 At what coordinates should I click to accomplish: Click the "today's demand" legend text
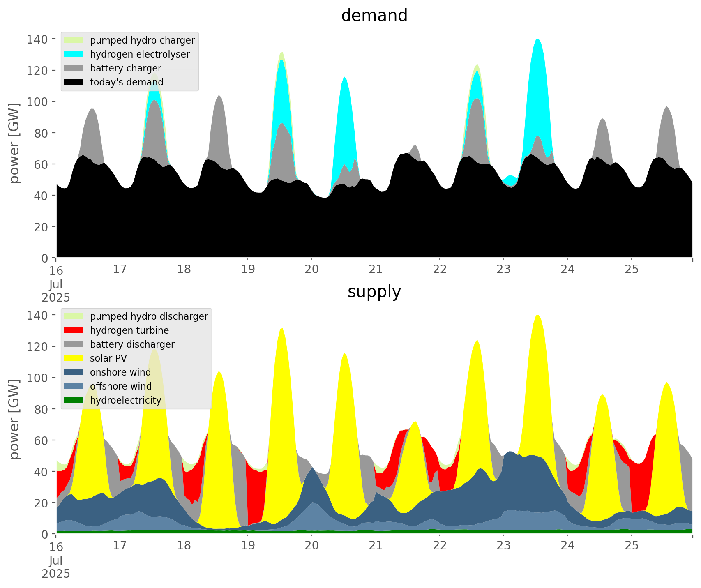(x=127, y=82)
